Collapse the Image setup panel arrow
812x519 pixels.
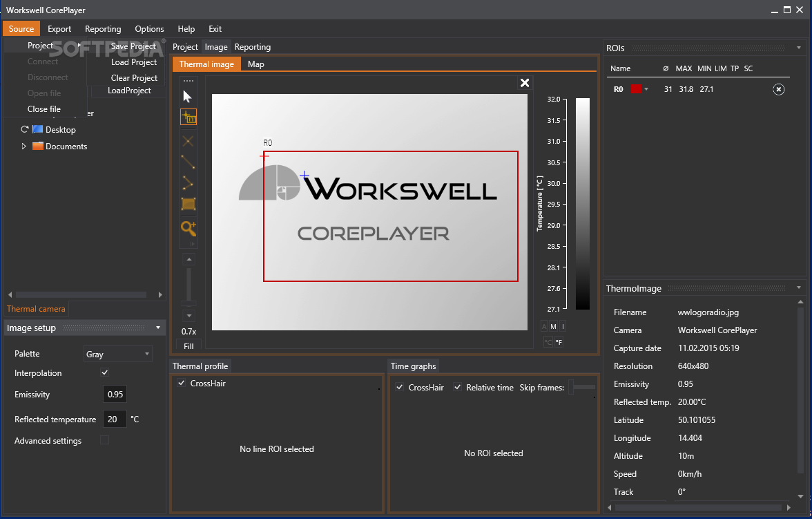[x=158, y=328]
